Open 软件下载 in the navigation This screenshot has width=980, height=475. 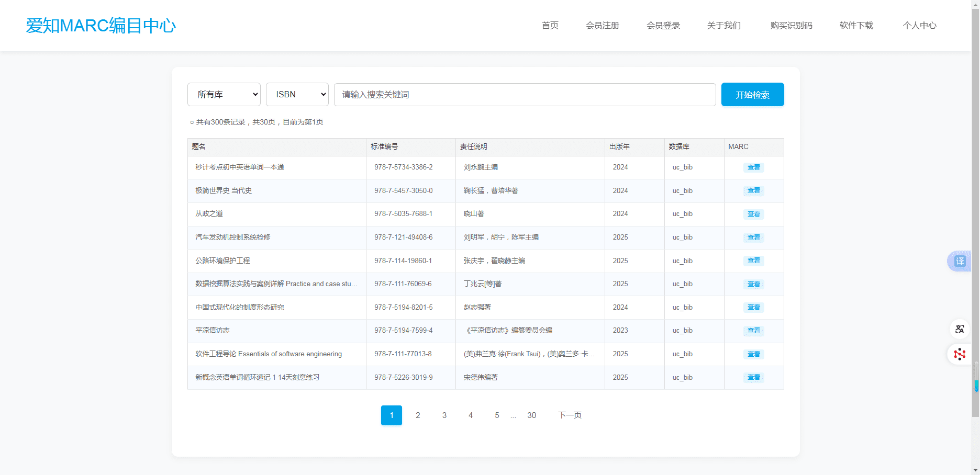coord(856,26)
